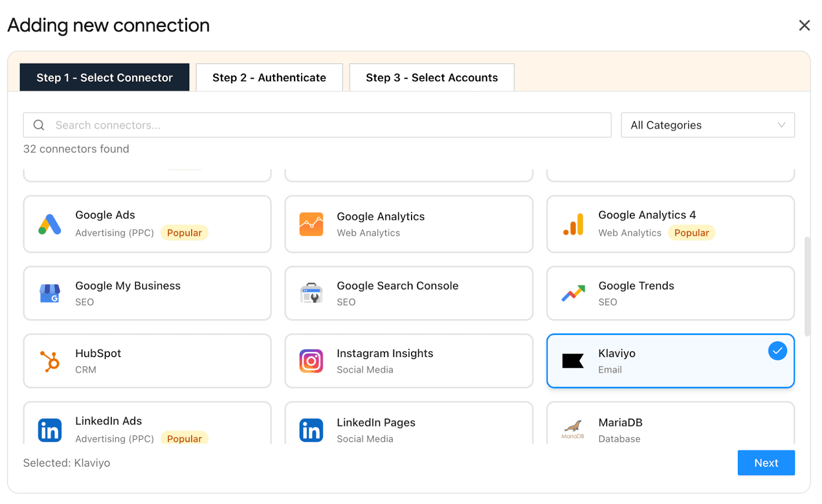Deselect the Klaviyo connector checkmark
Viewport: 822px width, 504px height.
pos(777,351)
